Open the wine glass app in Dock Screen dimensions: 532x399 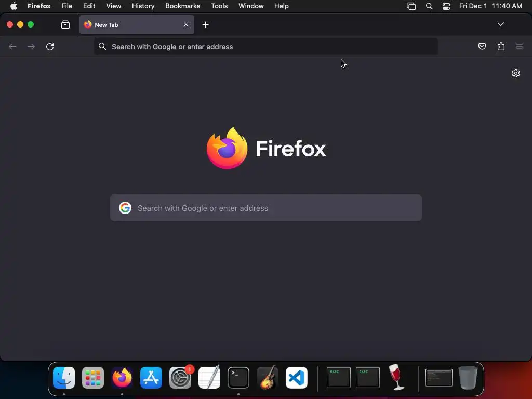pos(396,377)
